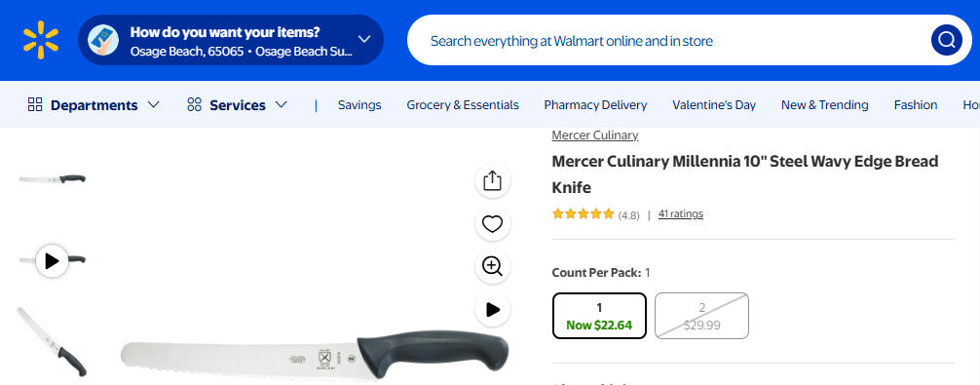Click the search magnifier button
The width and height of the screenshot is (980, 385).
point(946,40)
